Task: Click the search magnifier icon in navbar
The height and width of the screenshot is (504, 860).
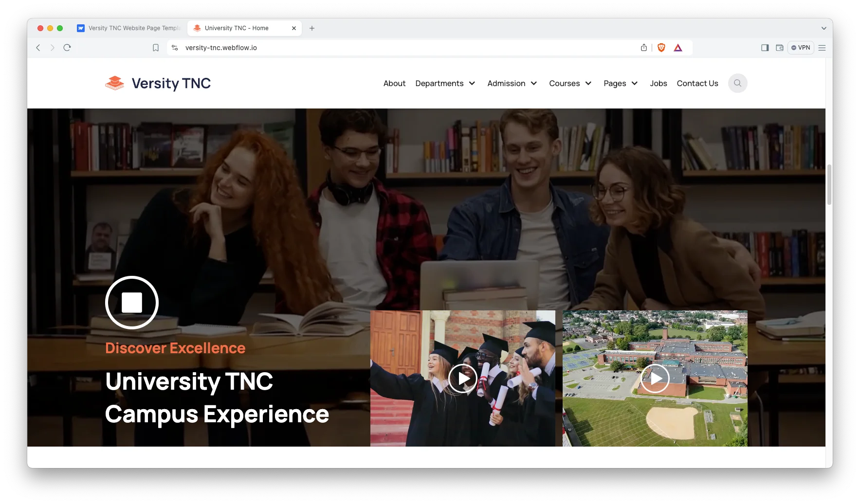Action: (737, 83)
